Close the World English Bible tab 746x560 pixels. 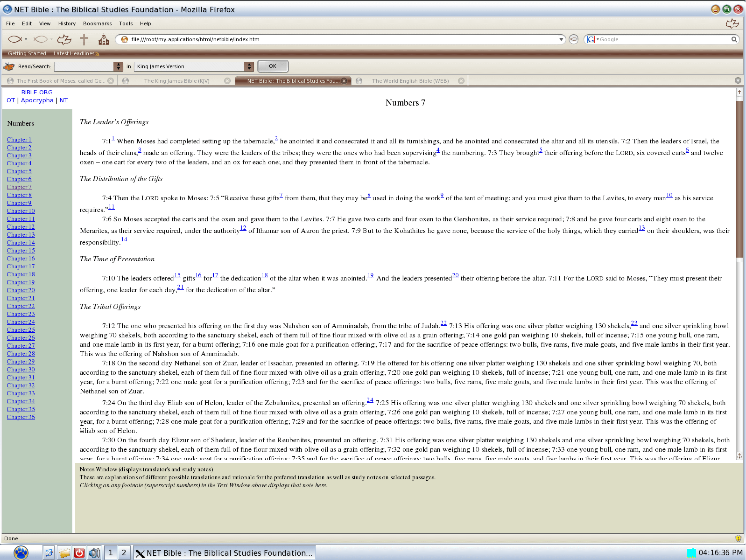[x=461, y=81]
